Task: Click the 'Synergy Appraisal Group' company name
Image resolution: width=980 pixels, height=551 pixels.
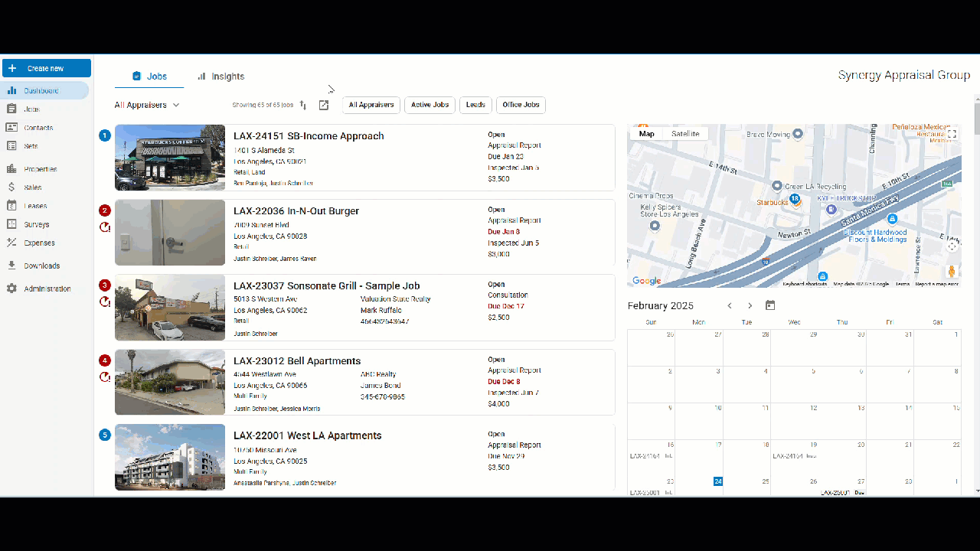Action: [904, 75]
